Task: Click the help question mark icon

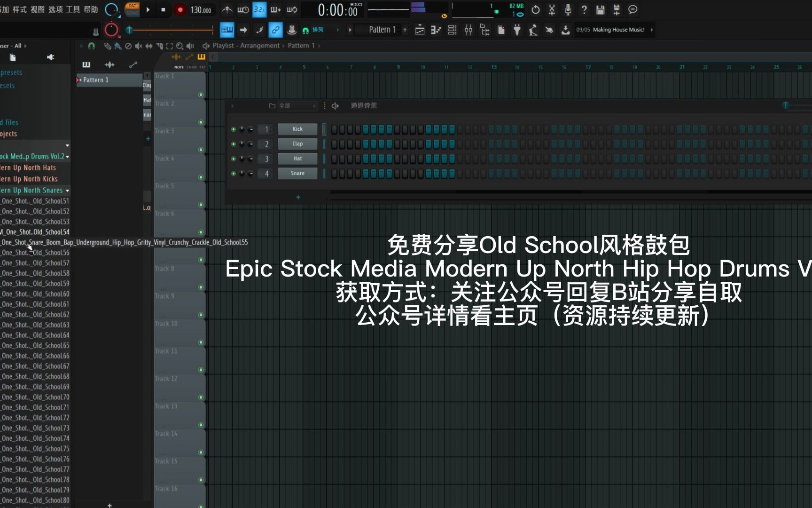Action: 584,9
